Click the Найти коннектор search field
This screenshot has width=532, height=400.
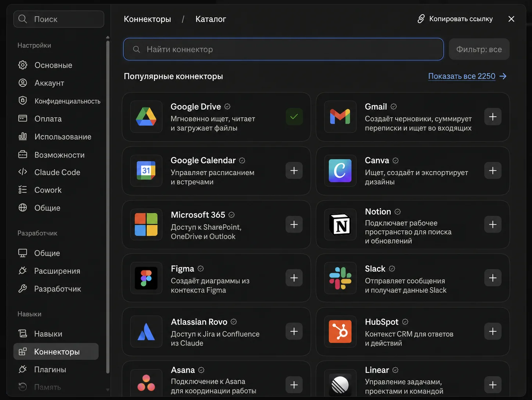coord(283,49)
